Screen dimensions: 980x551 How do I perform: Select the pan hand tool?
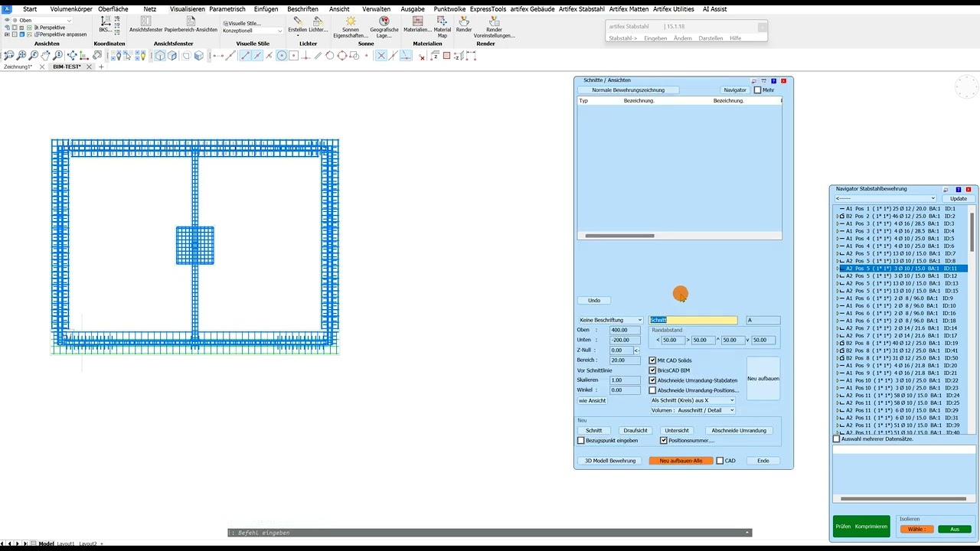[46, 56]
